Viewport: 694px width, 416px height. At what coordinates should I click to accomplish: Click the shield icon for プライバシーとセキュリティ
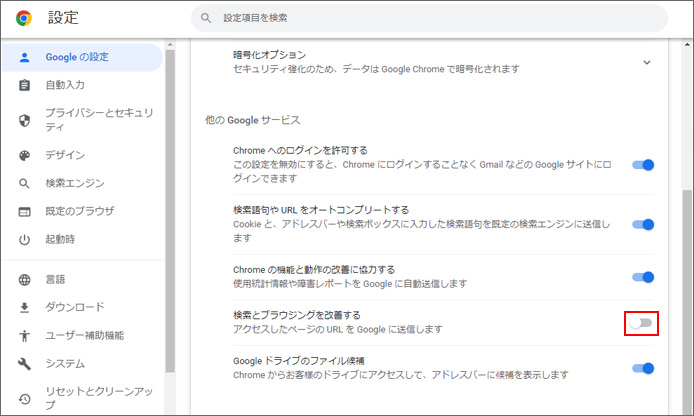[x=24, y=120]
